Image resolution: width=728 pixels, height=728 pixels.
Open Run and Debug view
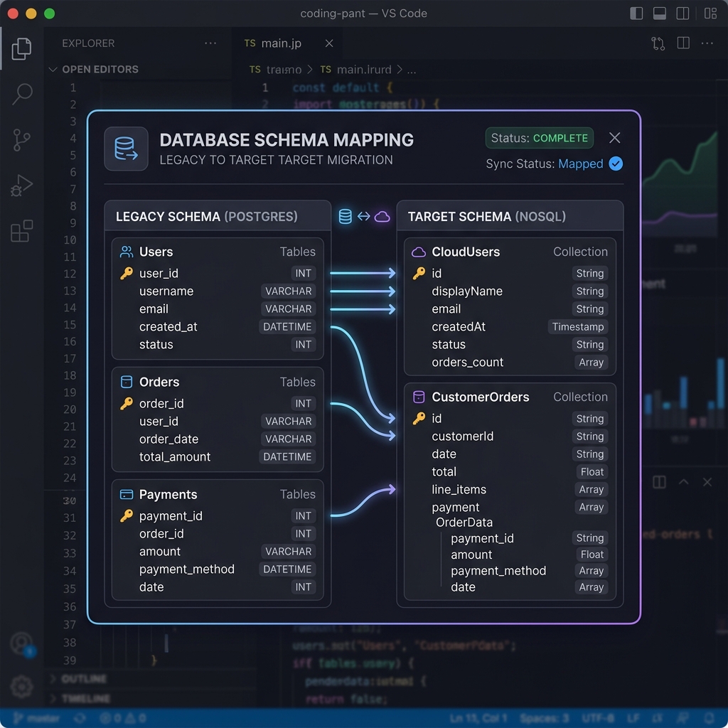(x=21, y=186)
